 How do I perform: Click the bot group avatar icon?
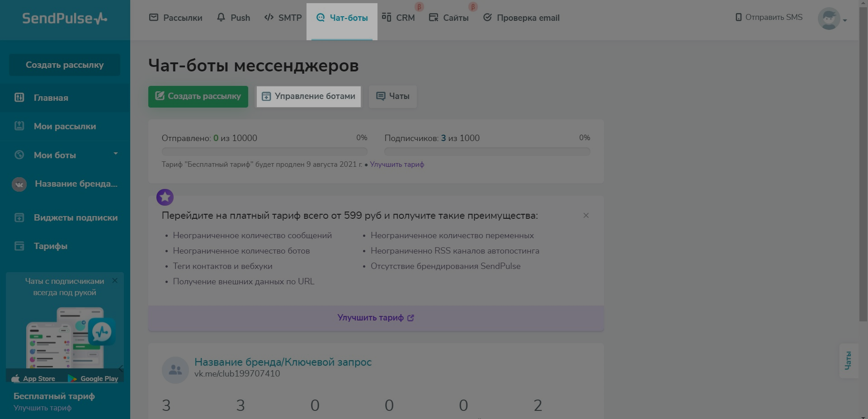[x=175, y=370]
